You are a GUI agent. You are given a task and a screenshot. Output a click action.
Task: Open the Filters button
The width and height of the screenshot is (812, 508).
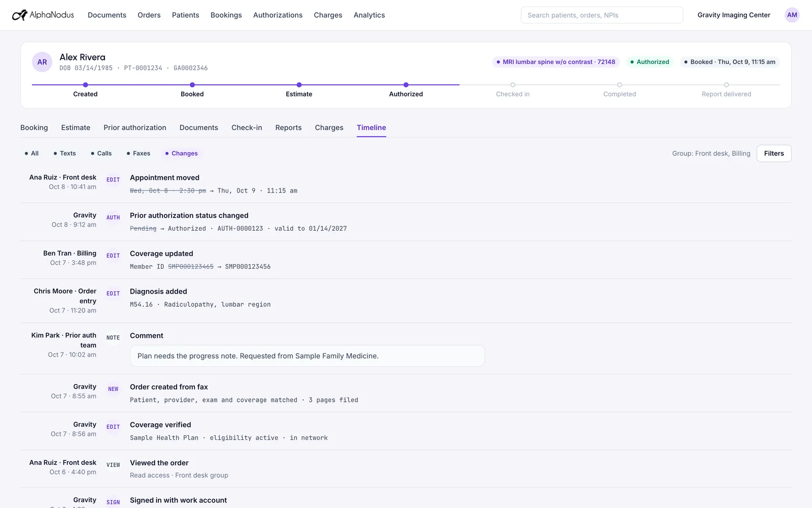pos(774,153)
